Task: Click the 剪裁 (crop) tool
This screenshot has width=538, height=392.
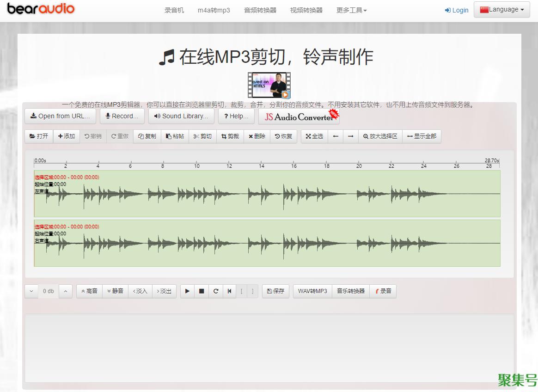Action: 230,136
